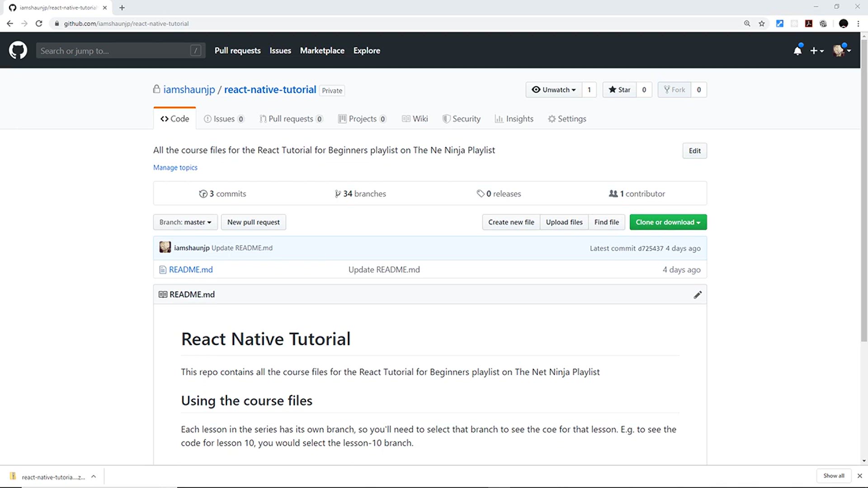Open the Security tab

(462, 118)
